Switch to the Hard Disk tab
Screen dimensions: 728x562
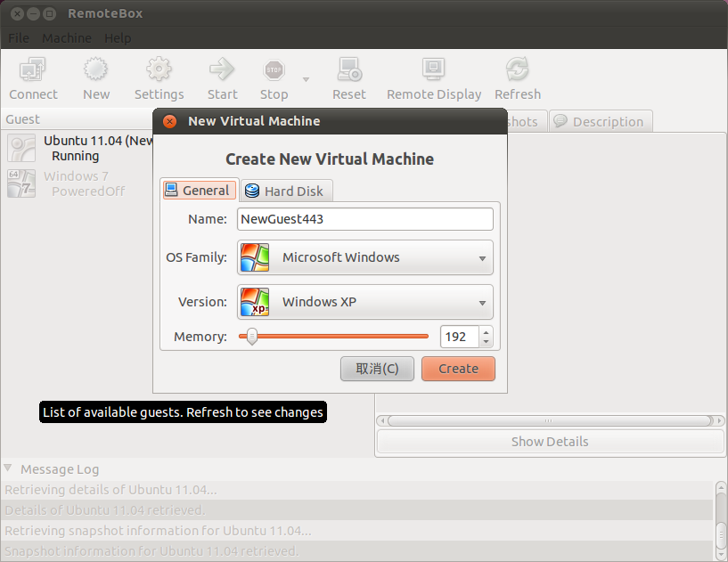click(286, 191)
